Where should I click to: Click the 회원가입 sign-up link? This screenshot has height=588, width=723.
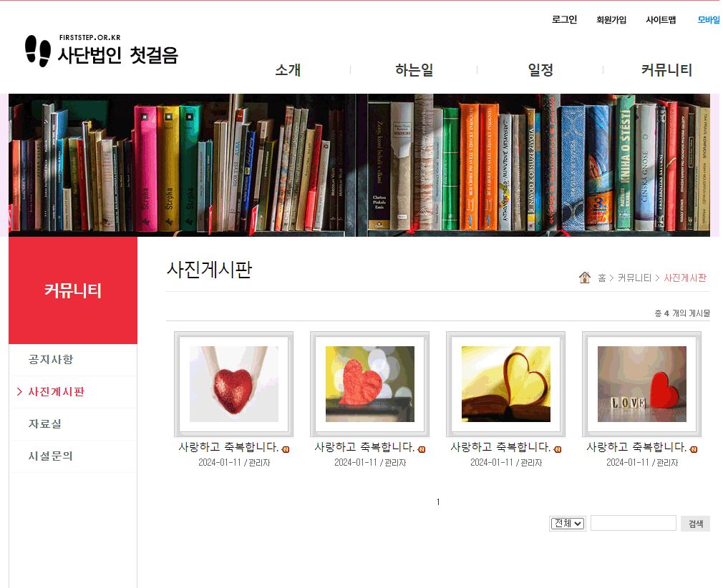pyautogui.click(x=611, y=20)
